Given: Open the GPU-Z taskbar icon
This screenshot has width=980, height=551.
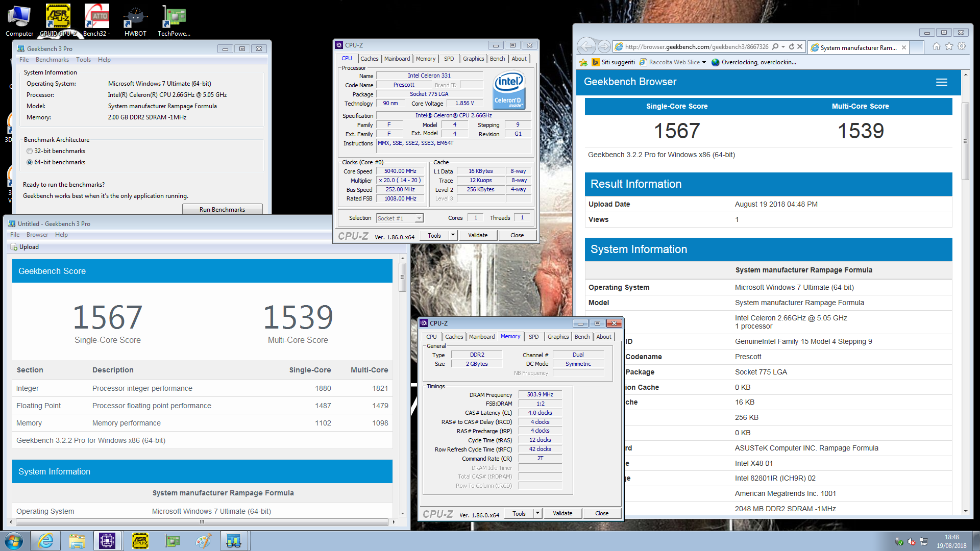Looking at the screenshot, I should coord(172,541).
